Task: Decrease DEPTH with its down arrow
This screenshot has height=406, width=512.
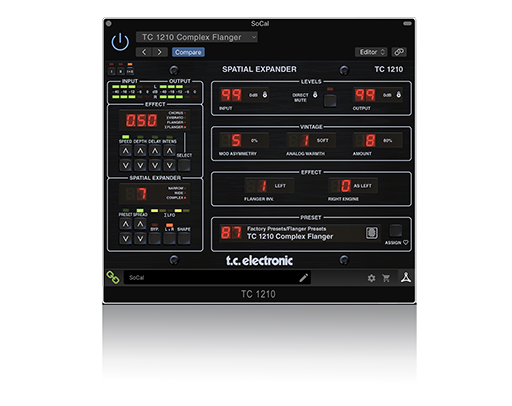Action: tap(140, 165)
